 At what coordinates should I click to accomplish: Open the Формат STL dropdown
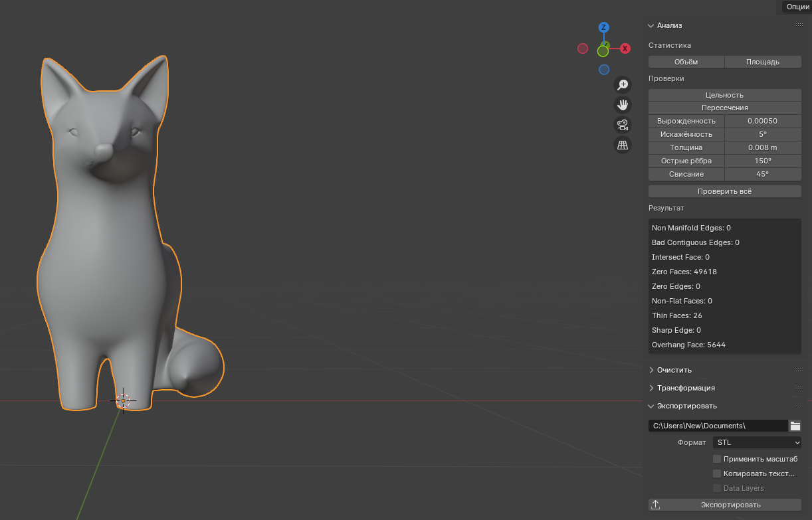(x=758, y=442)
